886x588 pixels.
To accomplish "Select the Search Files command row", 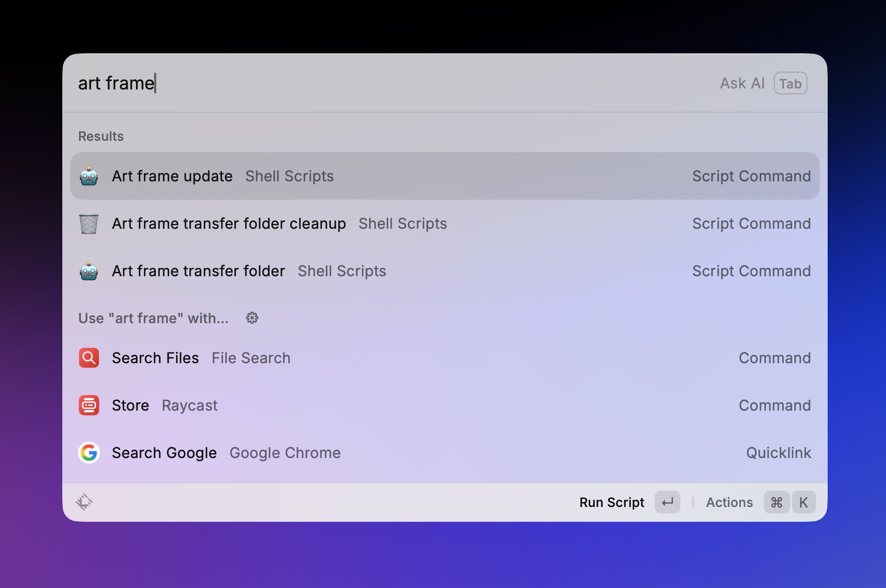I will tap(444, 358).
